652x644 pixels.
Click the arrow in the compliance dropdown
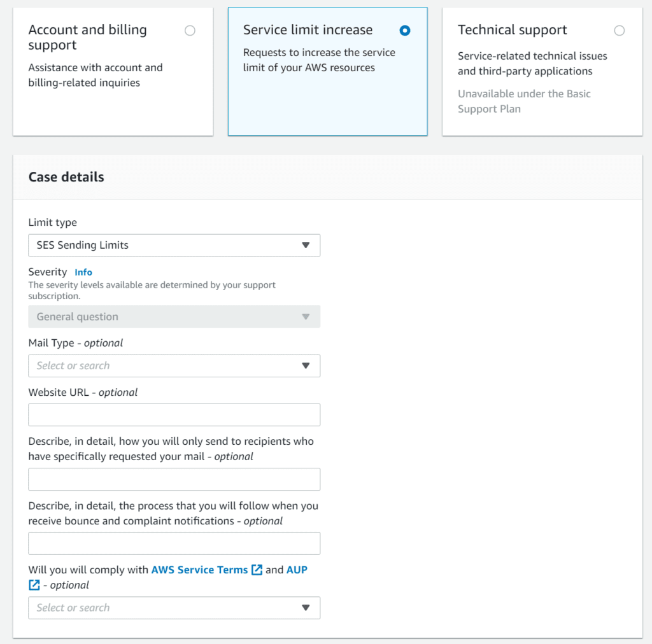[306, 608]
